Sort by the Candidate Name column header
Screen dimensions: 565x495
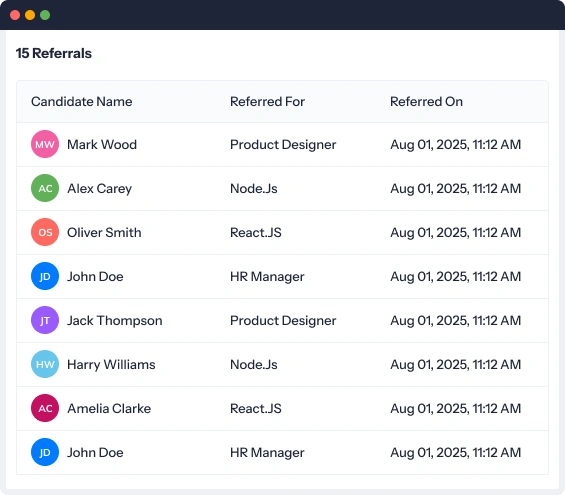pos(81,102)
